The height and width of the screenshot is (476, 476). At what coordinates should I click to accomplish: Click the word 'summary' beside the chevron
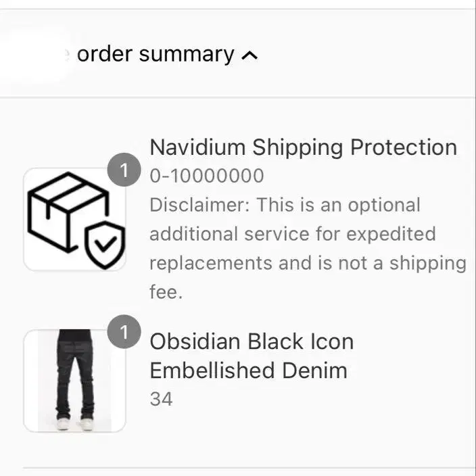[187, 55]
